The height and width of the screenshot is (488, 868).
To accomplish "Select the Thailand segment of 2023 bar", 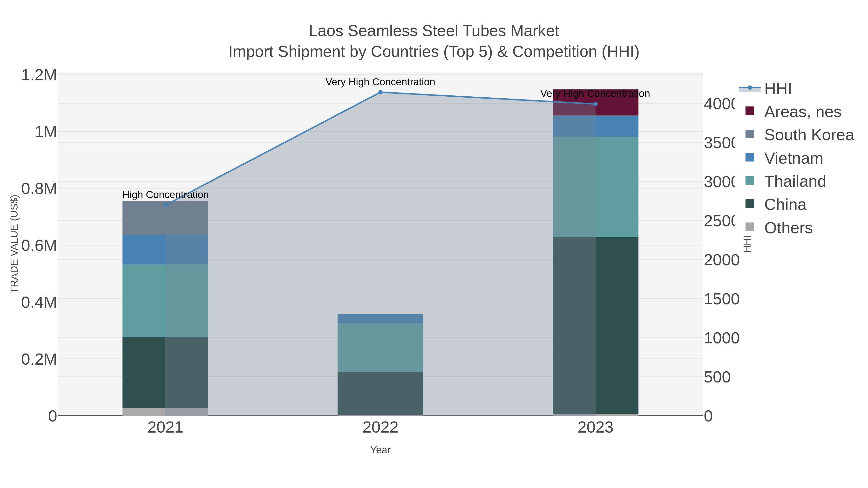I will click(x=595, y=187).
